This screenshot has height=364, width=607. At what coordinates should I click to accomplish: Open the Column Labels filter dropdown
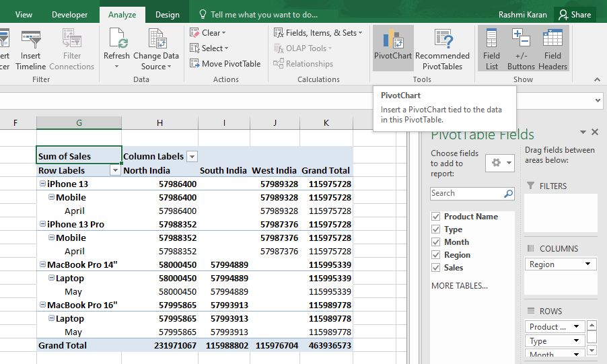192,157
